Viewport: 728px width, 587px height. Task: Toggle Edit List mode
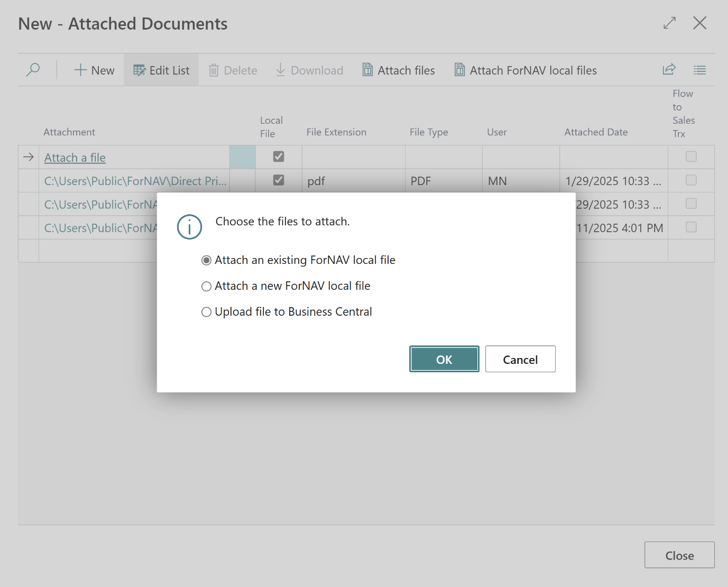(161, 70)
